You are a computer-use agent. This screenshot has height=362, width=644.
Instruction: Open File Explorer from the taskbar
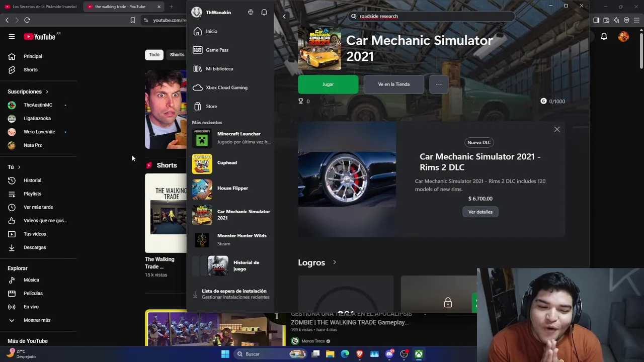click(330, 354)
